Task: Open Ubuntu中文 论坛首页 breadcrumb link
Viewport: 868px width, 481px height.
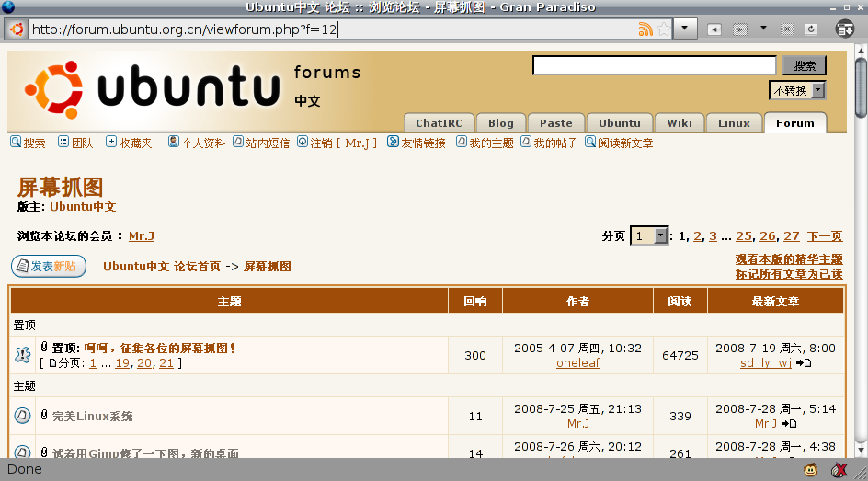Action: (x=162, y=266)
